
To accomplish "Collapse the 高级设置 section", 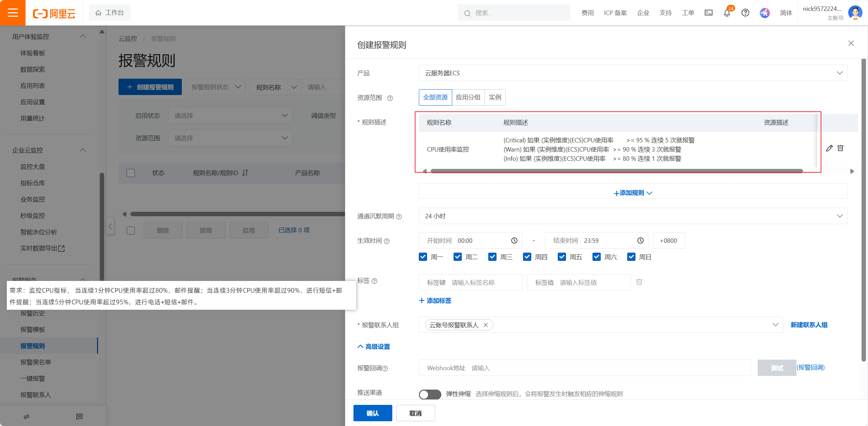I will 374,347.
